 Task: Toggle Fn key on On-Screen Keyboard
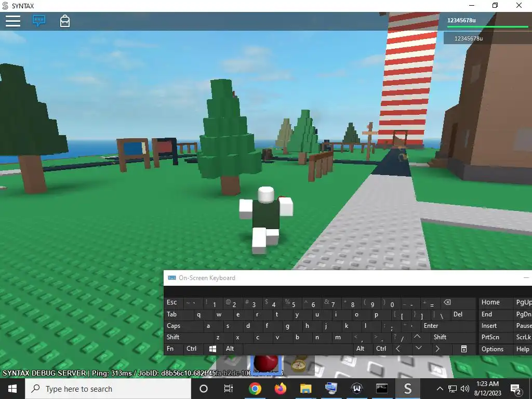click(174, 349)
